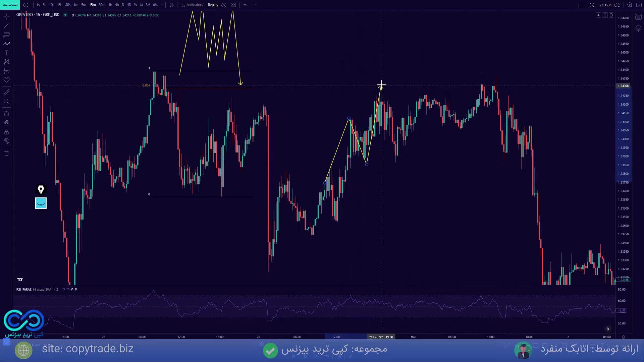
Task: Click the cyan color swatch square
Action: point(41,203)
